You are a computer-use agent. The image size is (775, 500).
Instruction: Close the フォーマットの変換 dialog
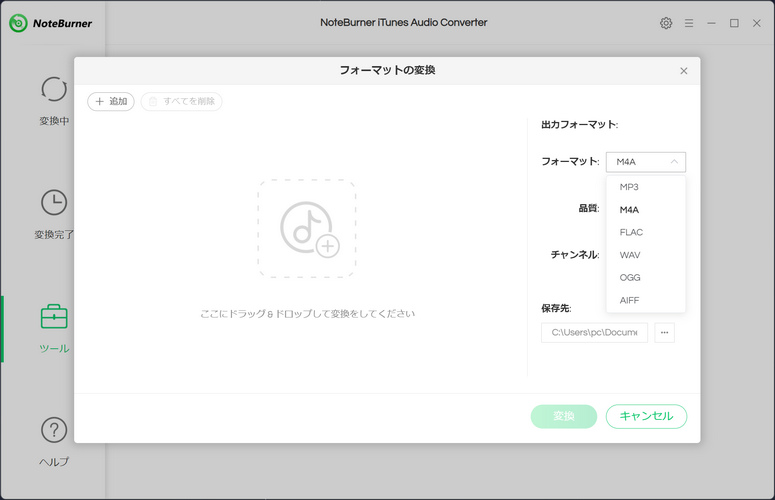684,71
